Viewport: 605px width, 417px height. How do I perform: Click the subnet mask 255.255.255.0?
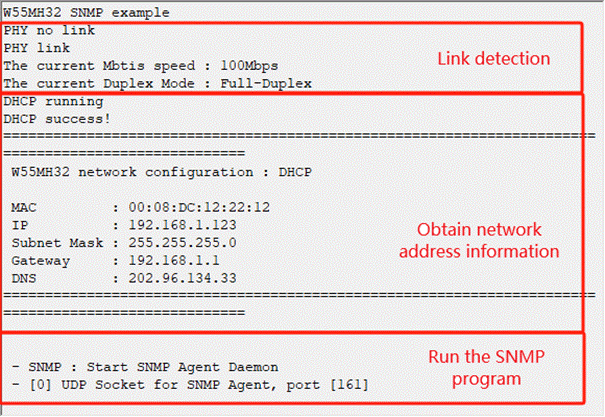click(183, 243)
